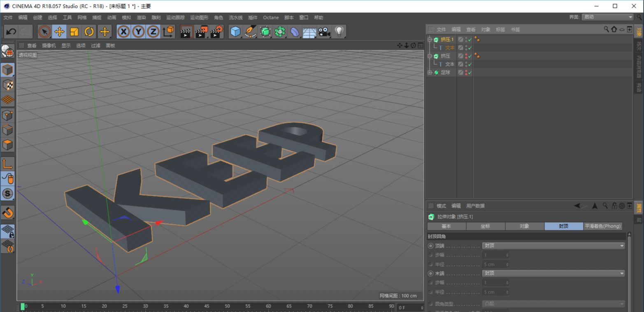Screen dimensions: 644x312
Task: Open the 顶端 cap type dropdown
Action: (x=553, y=246)
